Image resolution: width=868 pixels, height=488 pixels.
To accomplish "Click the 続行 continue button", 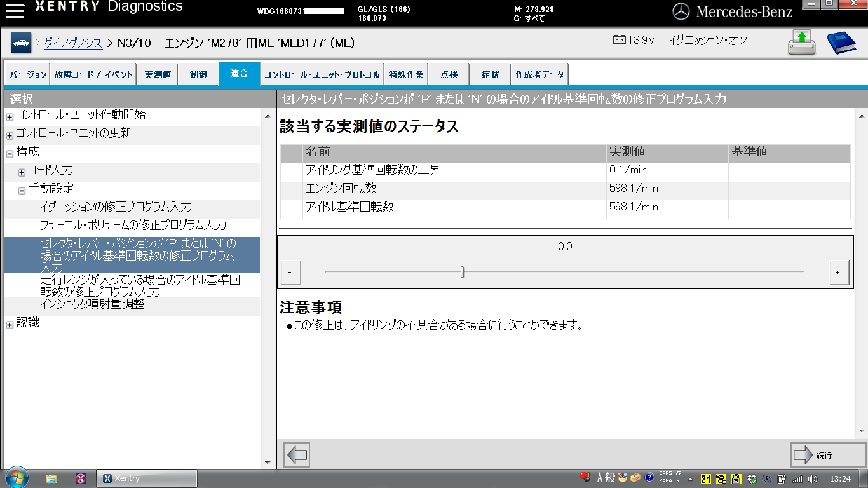I will (828, 455).
